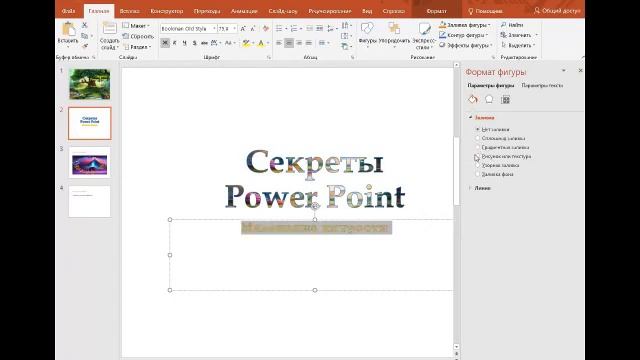
Task: Click the Сбросить reset button
Action: (138, 36)
